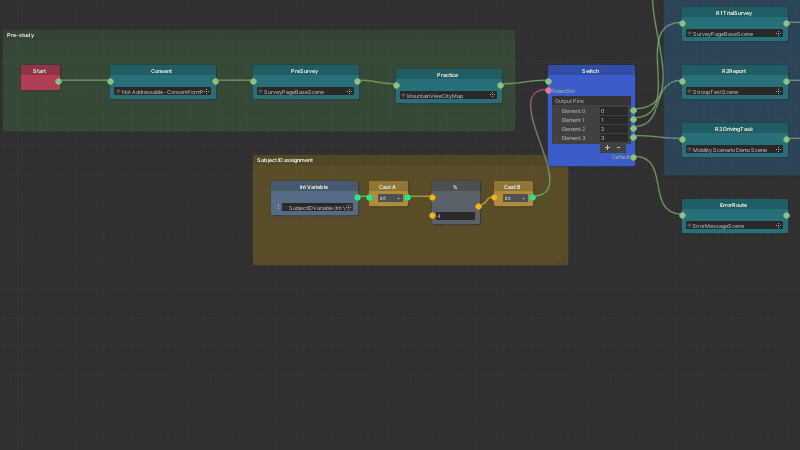Click the Output Pins label

coord(569,101)
